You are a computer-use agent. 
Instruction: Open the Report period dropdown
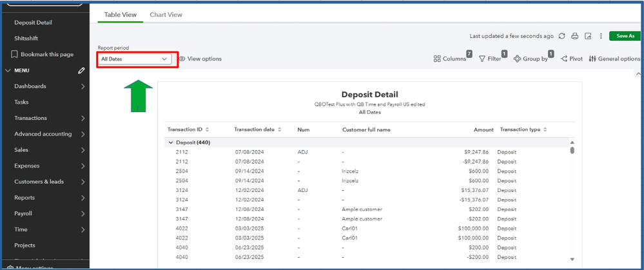(134, 59)
